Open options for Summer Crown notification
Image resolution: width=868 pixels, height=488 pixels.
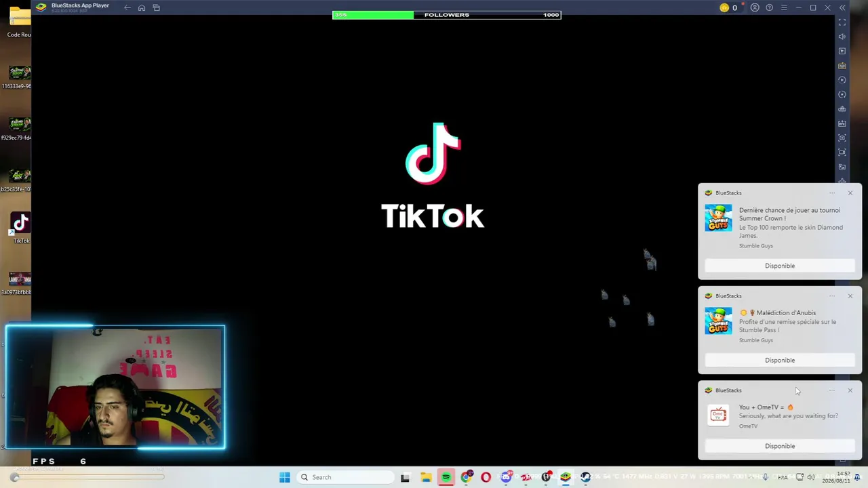click(832, 193)
